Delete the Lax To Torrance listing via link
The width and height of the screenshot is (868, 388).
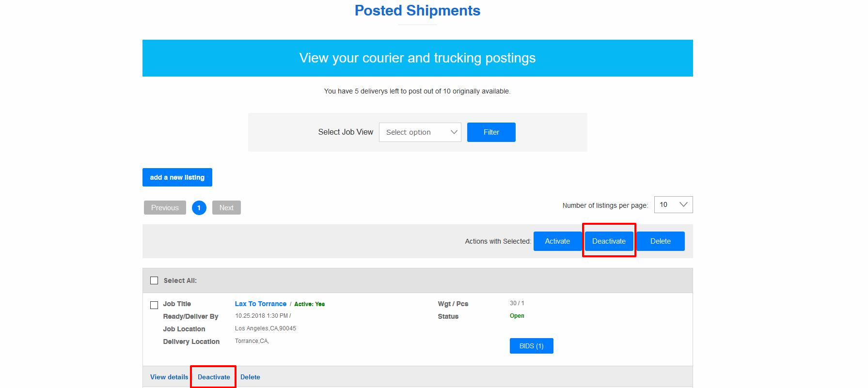(250, 377)
